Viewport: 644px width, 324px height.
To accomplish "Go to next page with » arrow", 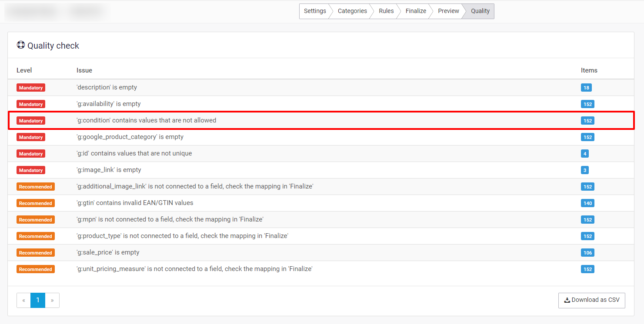I will pyautogui.click(x=52, y=300).
